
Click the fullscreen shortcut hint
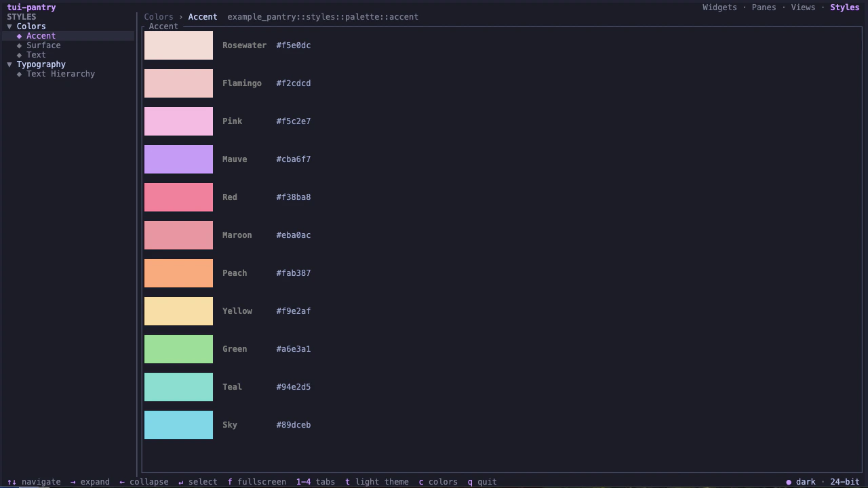click(x=257, y=482)
